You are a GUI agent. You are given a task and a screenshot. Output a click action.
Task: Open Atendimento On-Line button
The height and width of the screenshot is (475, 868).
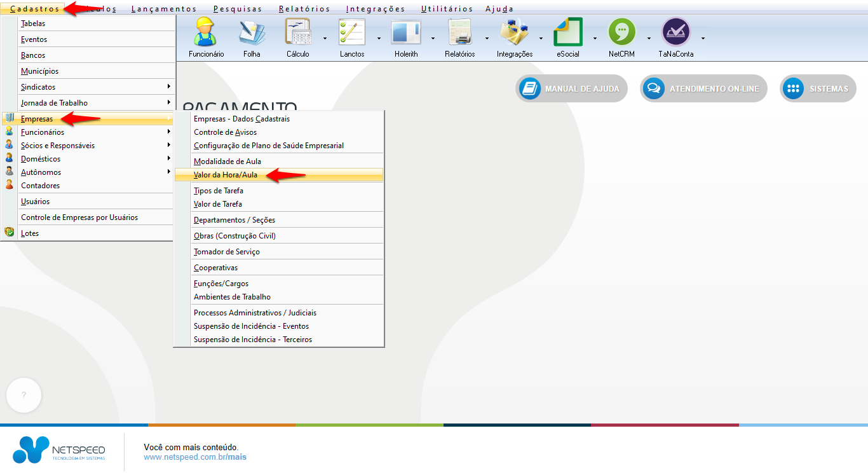tap(703, 89)
